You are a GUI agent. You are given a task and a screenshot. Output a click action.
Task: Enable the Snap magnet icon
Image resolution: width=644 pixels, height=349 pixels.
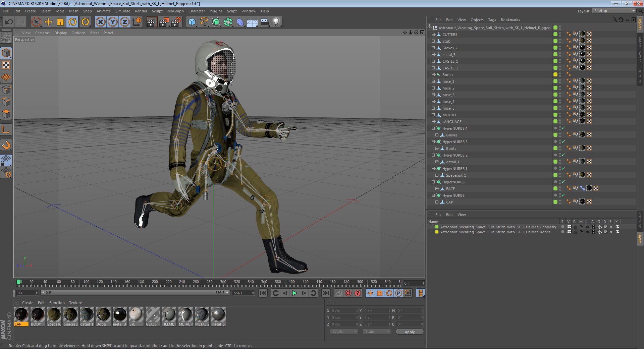tap(6, 145)
